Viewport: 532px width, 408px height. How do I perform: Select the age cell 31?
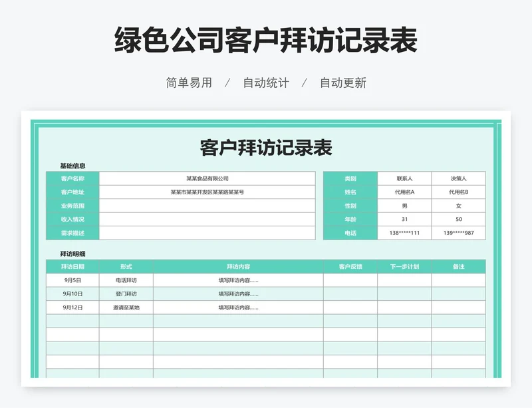pyautogui.click(x=404, y=219)
